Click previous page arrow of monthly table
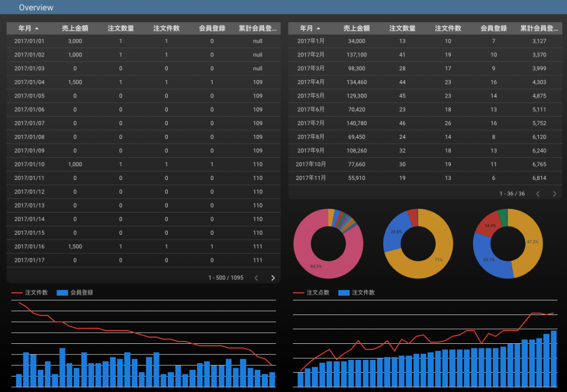This screenshot has width=567, height=392. [x=538, y=194]
